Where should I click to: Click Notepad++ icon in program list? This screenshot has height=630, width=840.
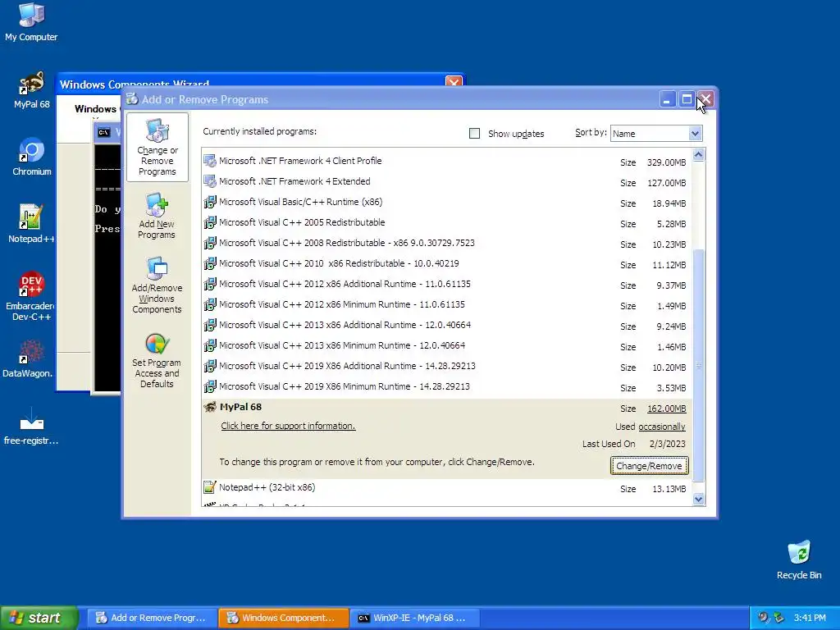(x=210, y=487)
